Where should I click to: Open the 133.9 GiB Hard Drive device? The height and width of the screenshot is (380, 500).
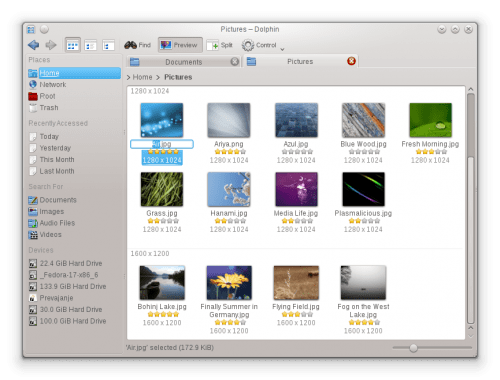74,287
